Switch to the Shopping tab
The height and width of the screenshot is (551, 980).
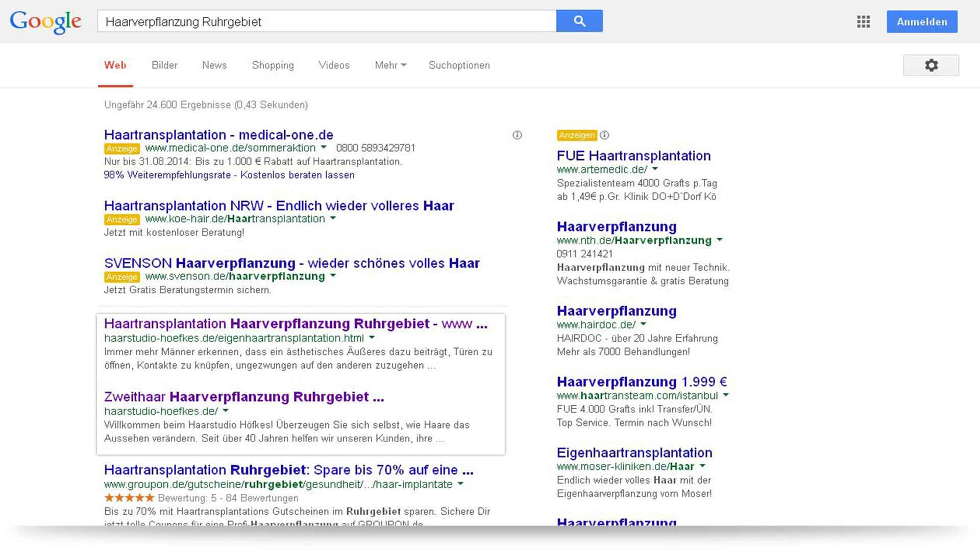pos(273,65)
